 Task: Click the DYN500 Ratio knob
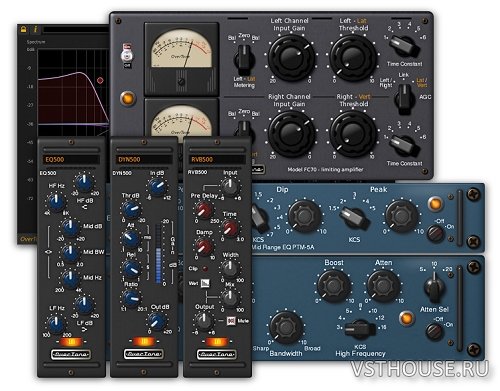click(131, 298)
